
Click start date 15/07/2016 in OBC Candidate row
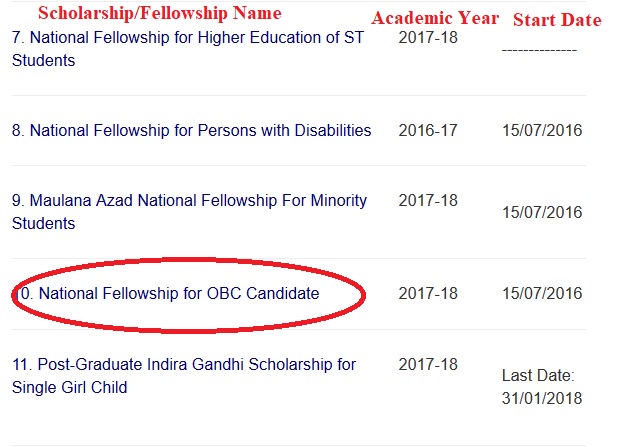point(542,293)
